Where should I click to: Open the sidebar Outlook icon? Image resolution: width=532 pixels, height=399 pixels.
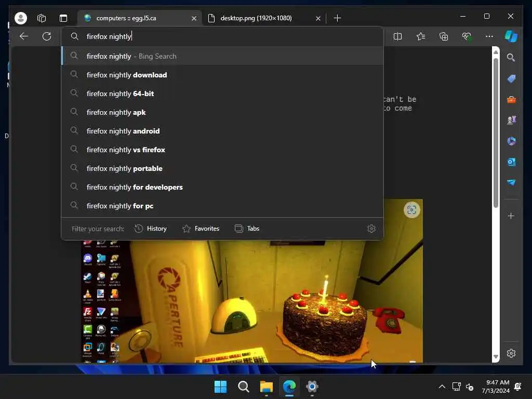coord(511,162)
